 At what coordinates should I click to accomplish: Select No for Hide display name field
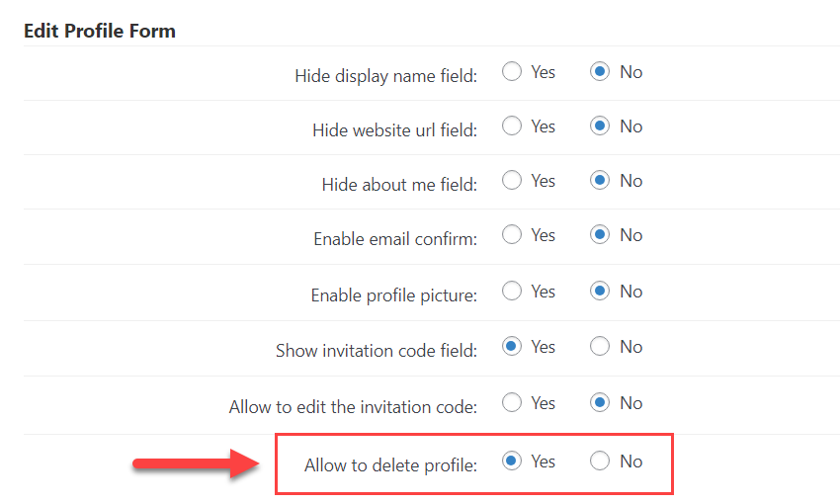click(600, 71)
